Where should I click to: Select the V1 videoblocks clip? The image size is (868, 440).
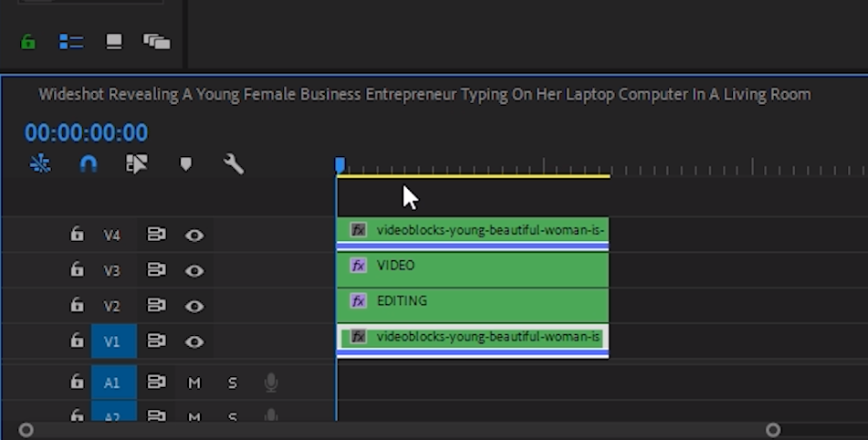pos(473,340)
